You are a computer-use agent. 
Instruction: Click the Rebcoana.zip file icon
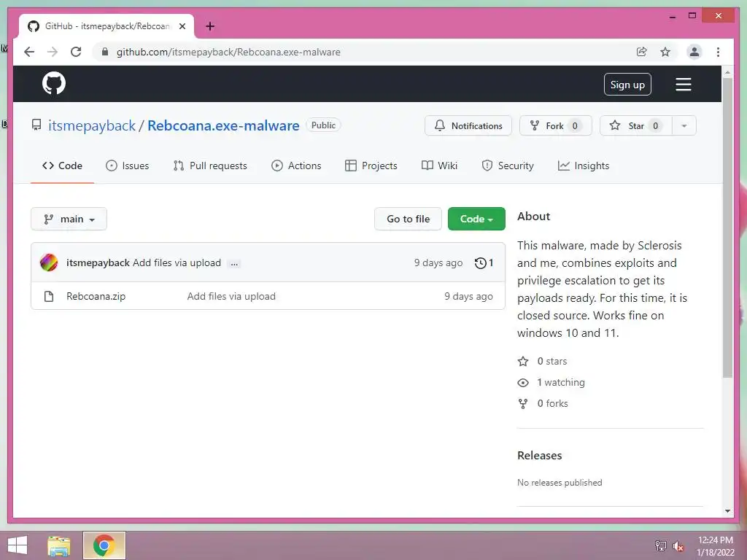49,296
